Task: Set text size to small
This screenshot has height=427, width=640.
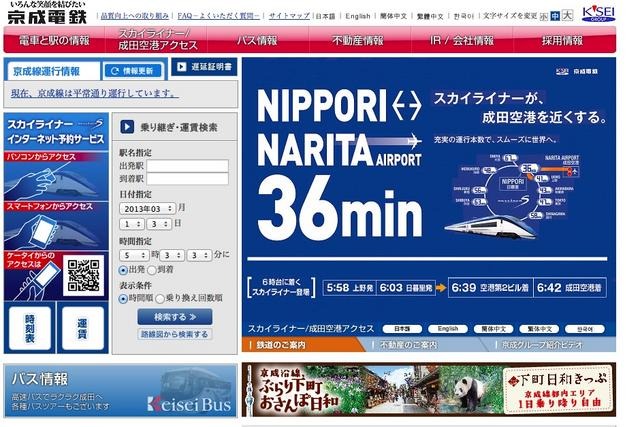Action: pyautogui.click(x=544, y=17)
